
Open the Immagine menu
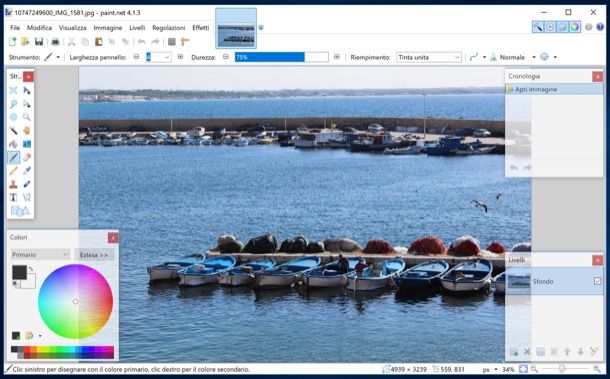click(x=108, y=28)
